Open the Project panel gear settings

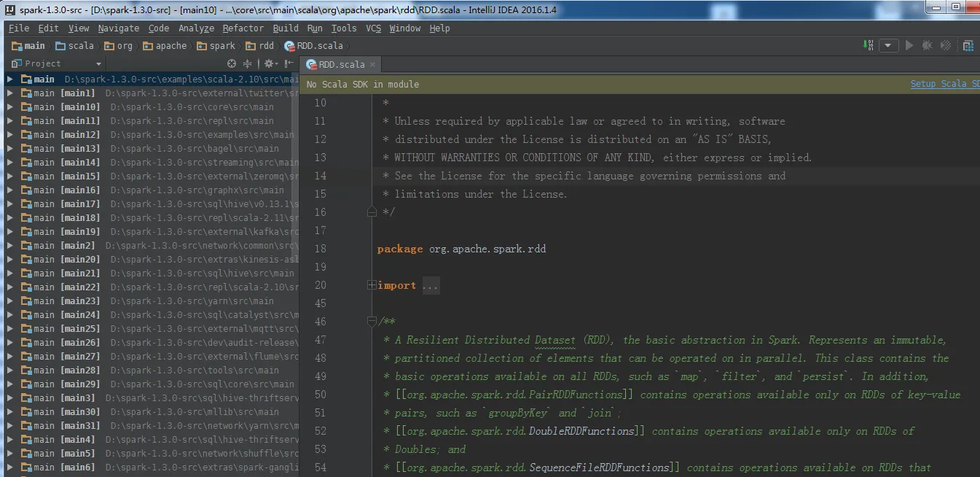[270, 63]
